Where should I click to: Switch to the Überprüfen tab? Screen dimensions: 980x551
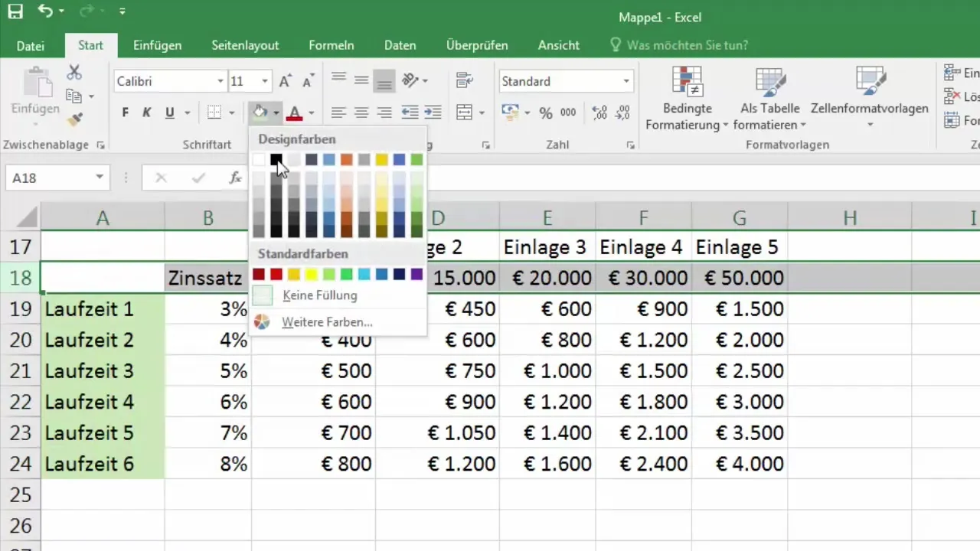pos(477,46)
